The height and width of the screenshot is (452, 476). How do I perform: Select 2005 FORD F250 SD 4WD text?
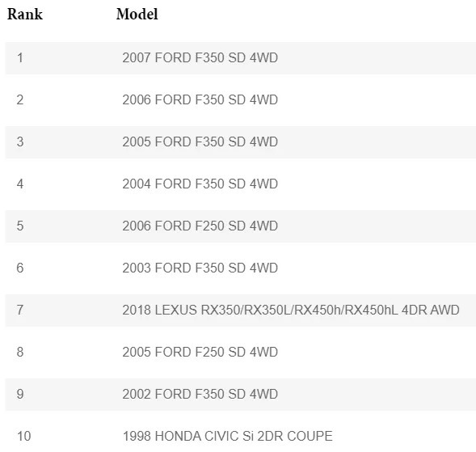click(x=200, y=352)
